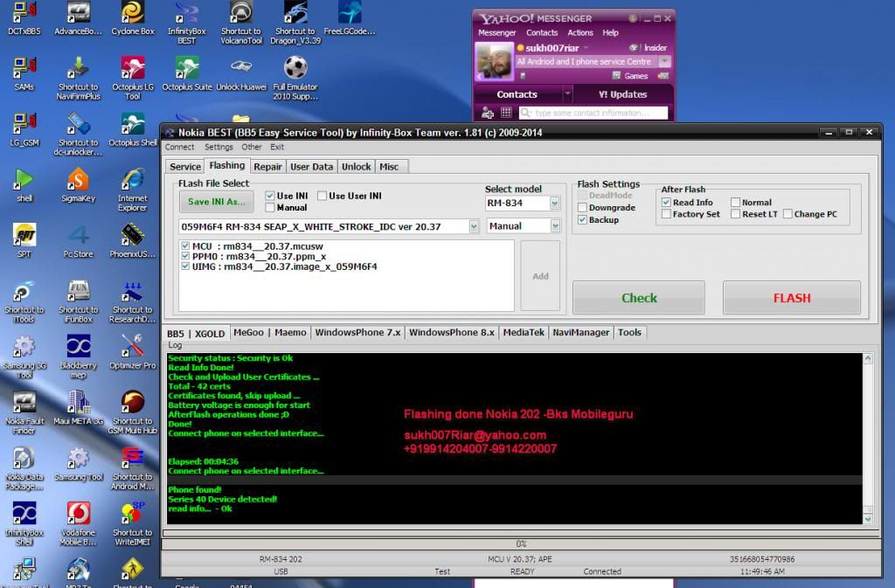Launch the Vodafone Mobile desktop icon
This screenshot has height=588, width=895.
tap(78, 524)
